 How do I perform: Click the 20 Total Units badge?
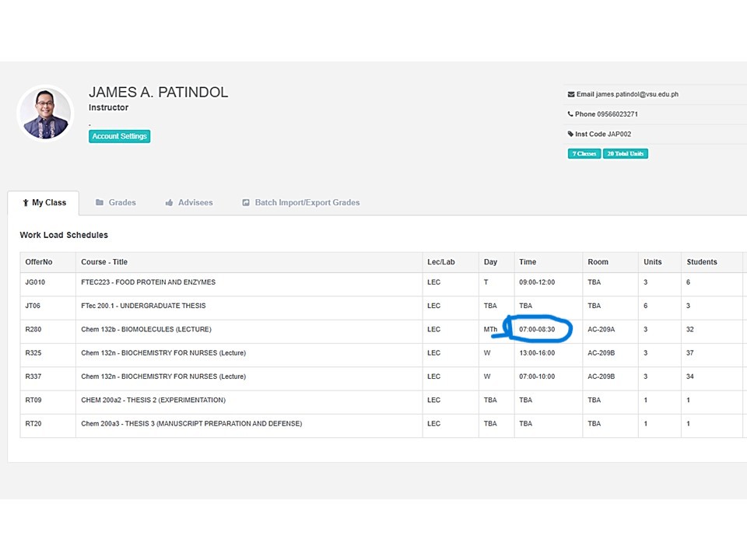[x=626, y=154]
